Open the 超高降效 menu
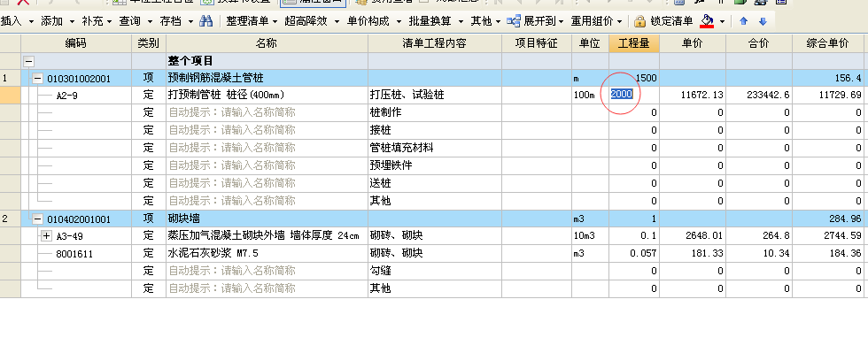This screenshot has height=353, width=868. pyautogui.click(x=312, y=21)
